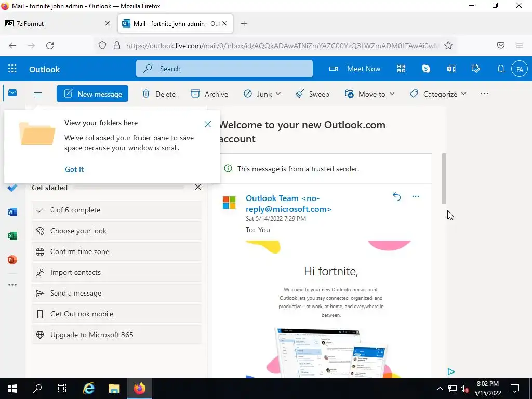Select the Mail icon in left rail
Screen dimensions: 532x399
pos(12,92)
